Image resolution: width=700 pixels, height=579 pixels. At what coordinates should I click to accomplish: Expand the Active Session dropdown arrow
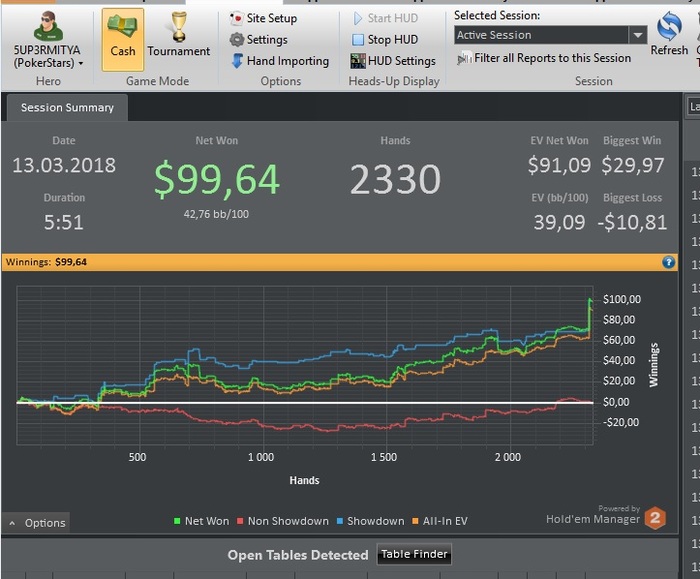638,35
